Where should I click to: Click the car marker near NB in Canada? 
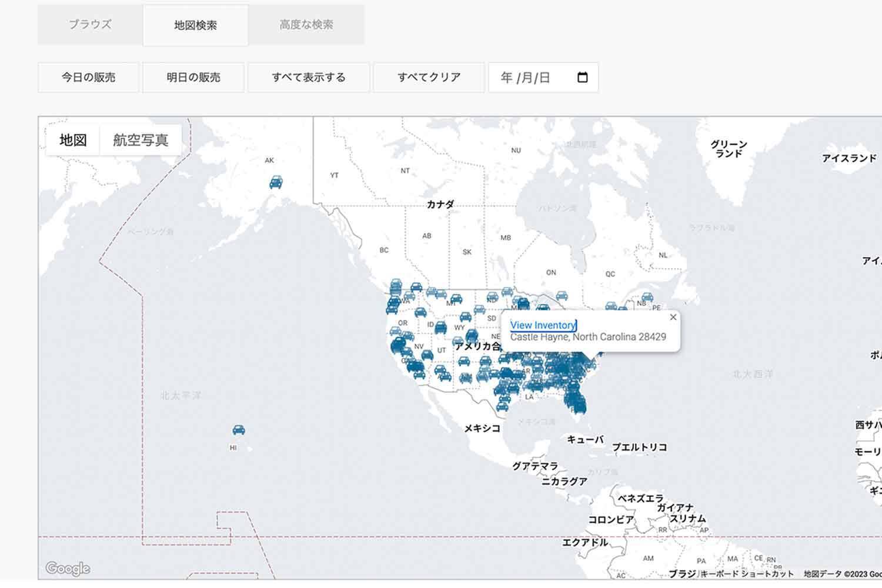[x=647, y=297]
